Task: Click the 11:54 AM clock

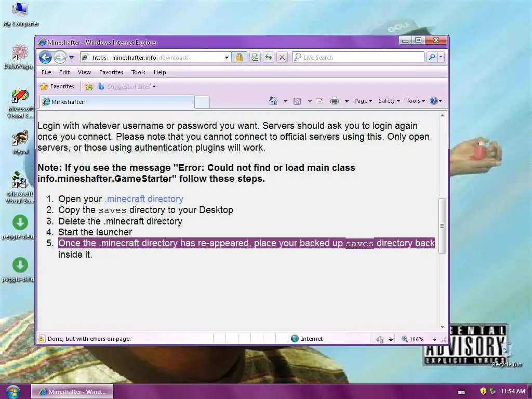Action: pyautogui.click(x=513, y=391)
